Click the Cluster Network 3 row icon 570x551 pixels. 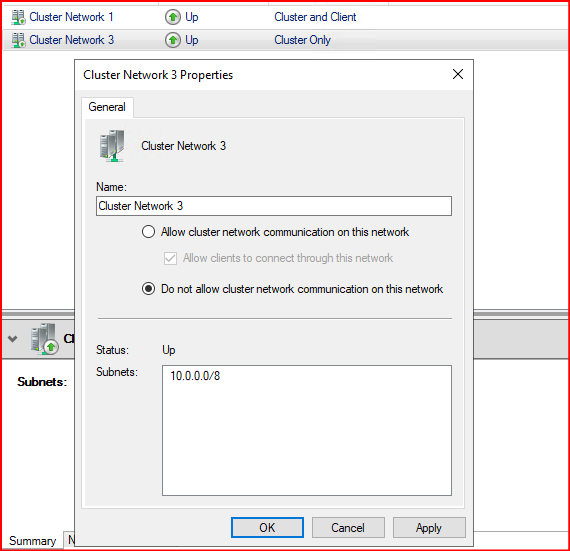pyautogui.click(x=18, y=40)
